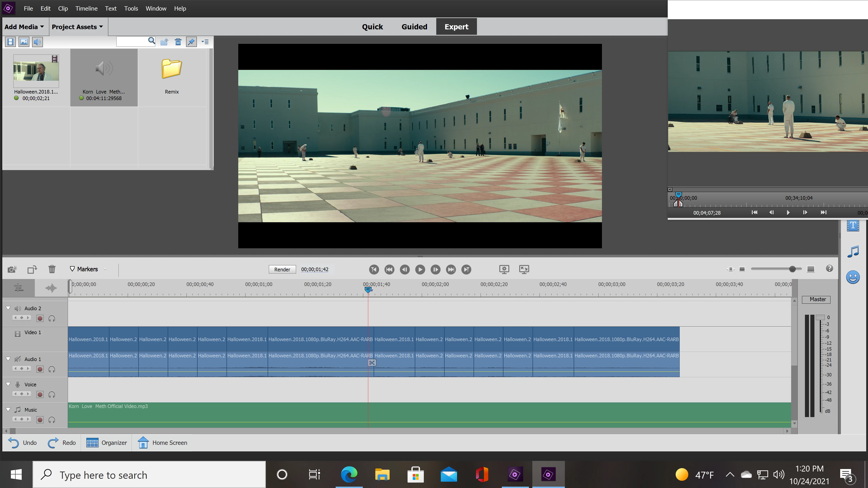Click the Render button
868x488 pixels.
(x=282, y=270)
